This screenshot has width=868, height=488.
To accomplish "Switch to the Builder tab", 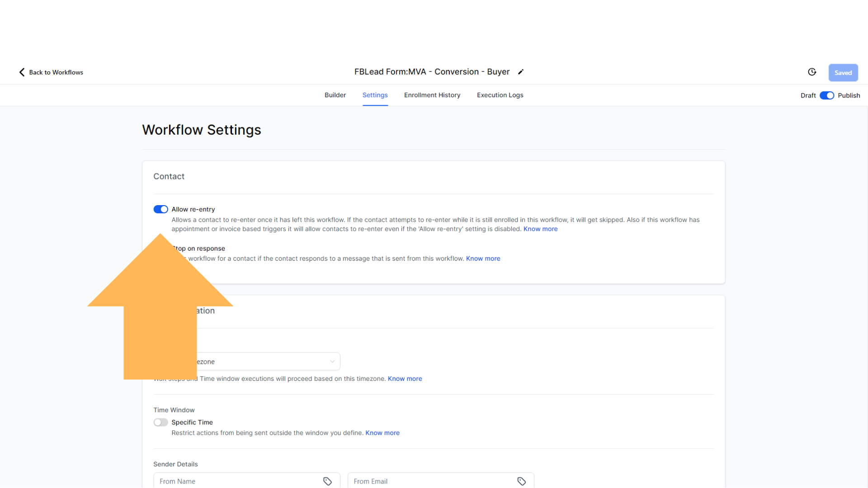I will click(335, 95).
